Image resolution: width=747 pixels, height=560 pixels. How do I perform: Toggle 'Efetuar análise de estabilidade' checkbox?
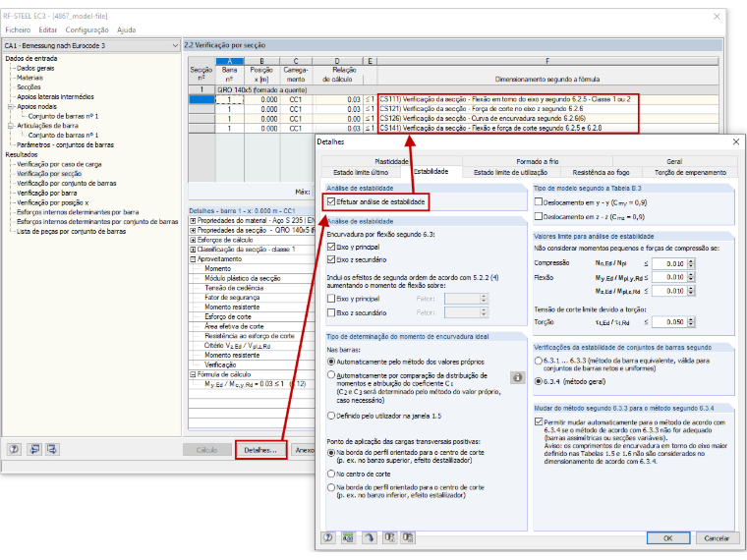coord(331,202)
